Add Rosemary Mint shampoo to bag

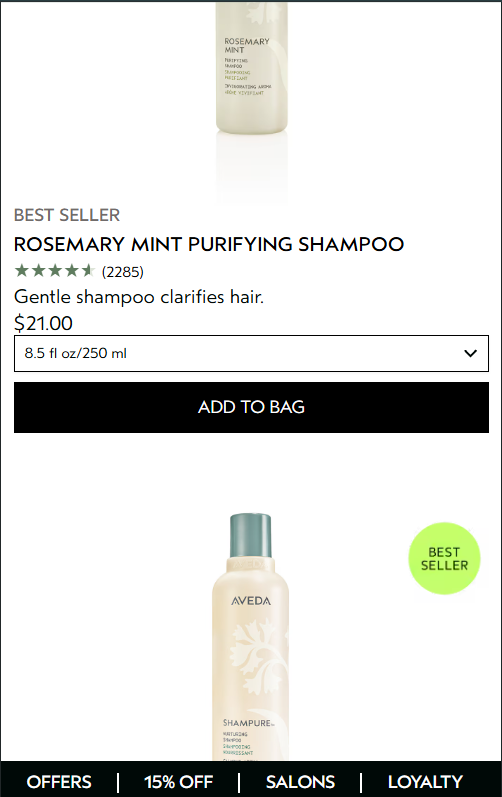pos(251,408)
